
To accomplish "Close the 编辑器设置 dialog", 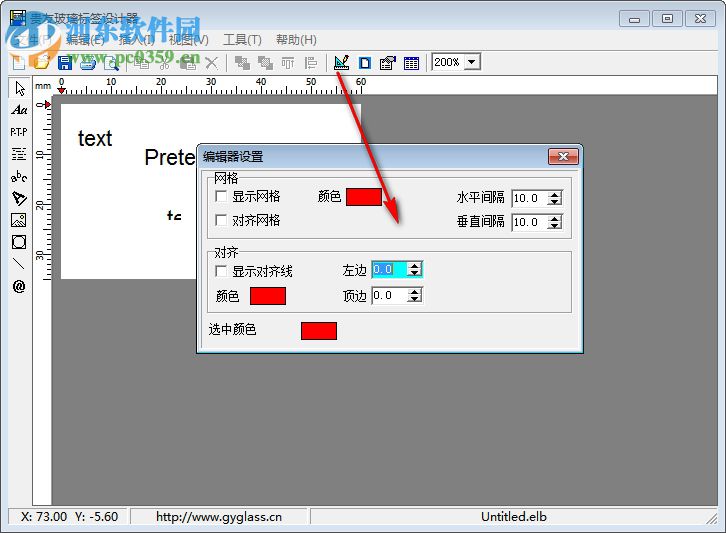I will click(x=563, y=157).
